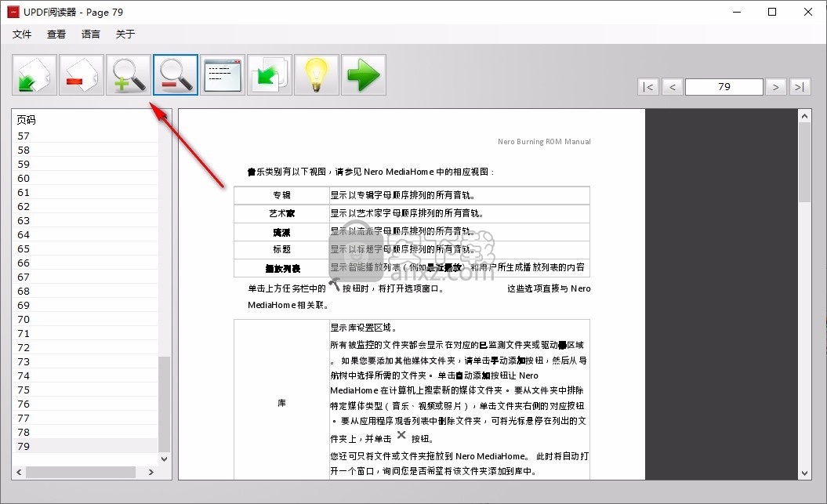Zoom out with the red minus magnifier
The width and height of the screenshot is (827, 504).
[176, 75]
